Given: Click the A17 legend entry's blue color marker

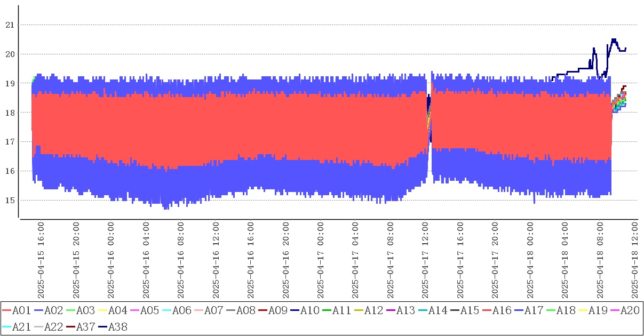Looking at the screenshot, I should pos(519,310).
